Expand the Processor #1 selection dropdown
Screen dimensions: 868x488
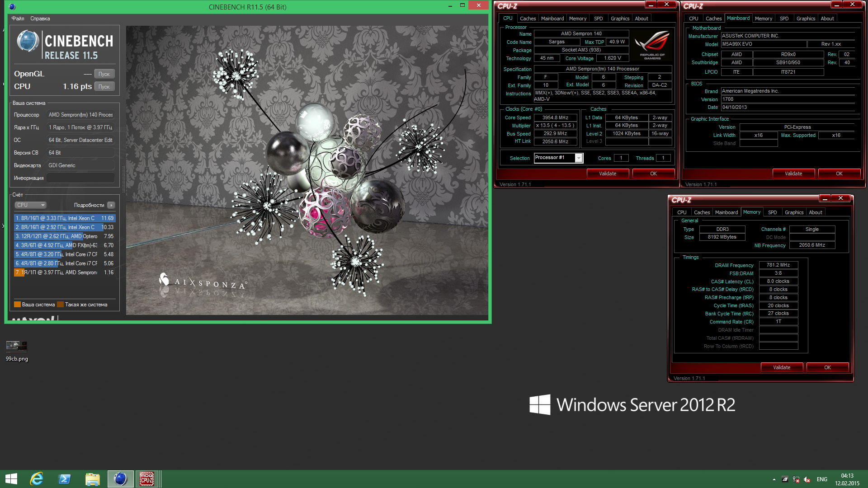(x=578, y=158)
